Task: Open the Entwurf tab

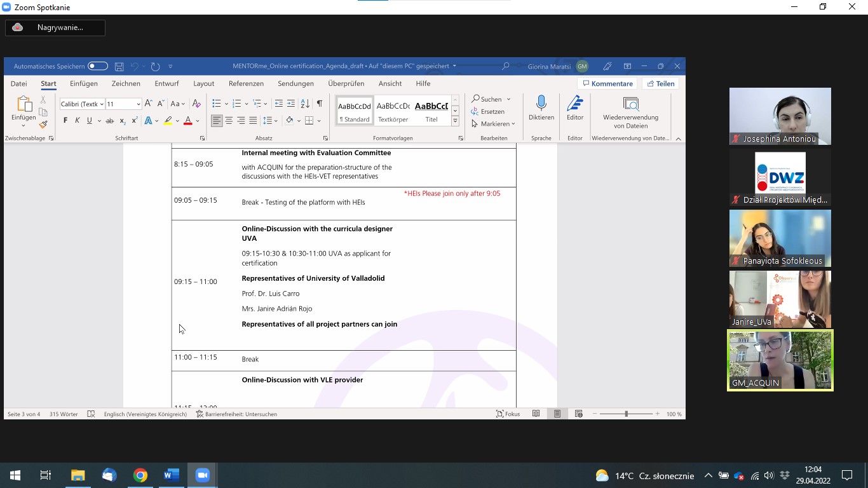Action: [166, 83]
